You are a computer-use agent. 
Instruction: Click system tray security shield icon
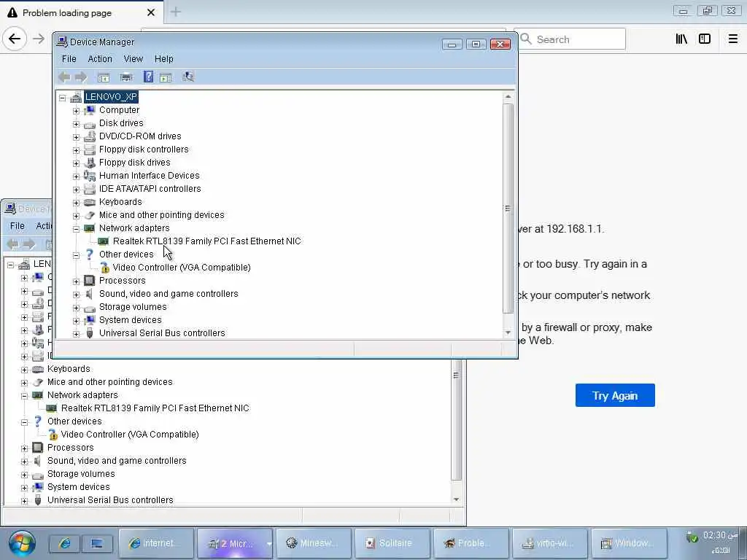tap(692, 537)
